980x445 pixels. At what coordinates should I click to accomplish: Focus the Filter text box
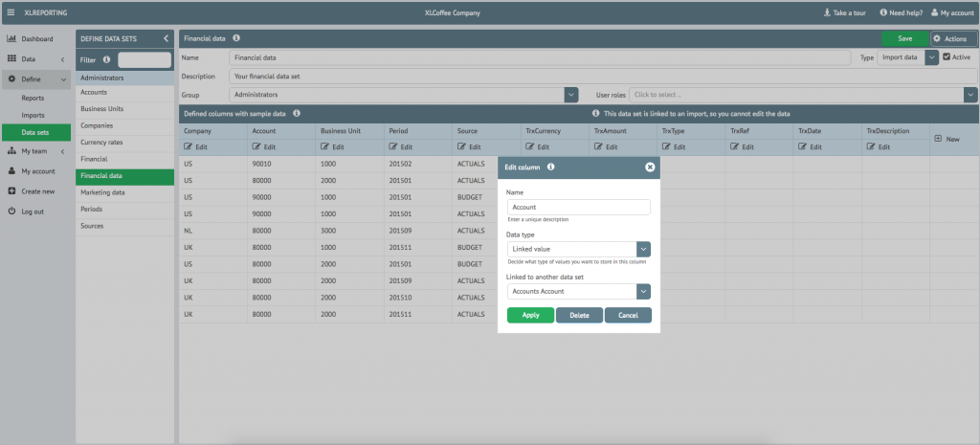pyautogui.click(x=145, y=60)
